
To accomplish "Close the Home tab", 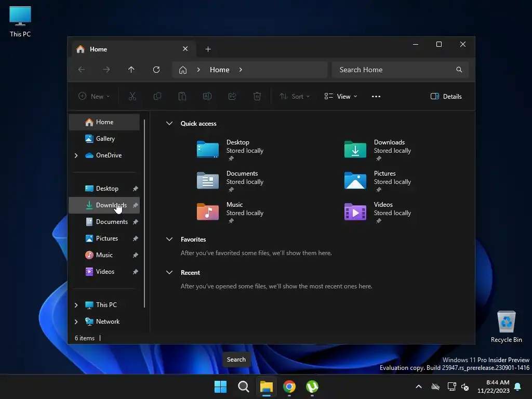I will (185, 49).
